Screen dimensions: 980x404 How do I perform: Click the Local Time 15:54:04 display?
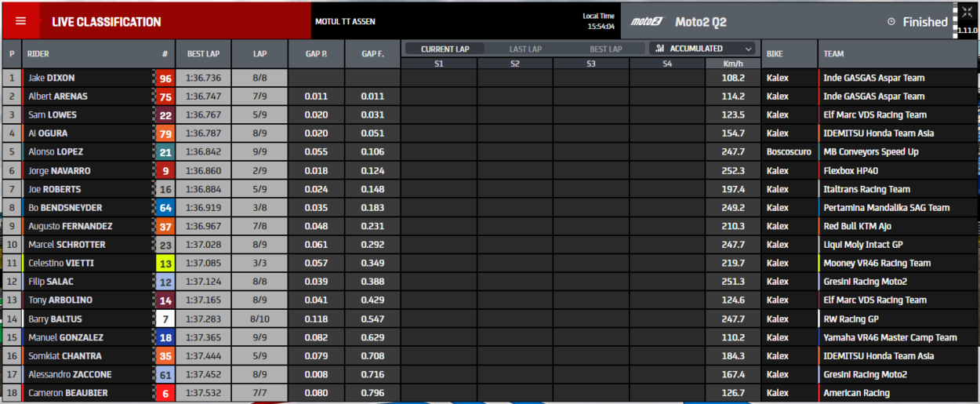click(x=599, y=21)
